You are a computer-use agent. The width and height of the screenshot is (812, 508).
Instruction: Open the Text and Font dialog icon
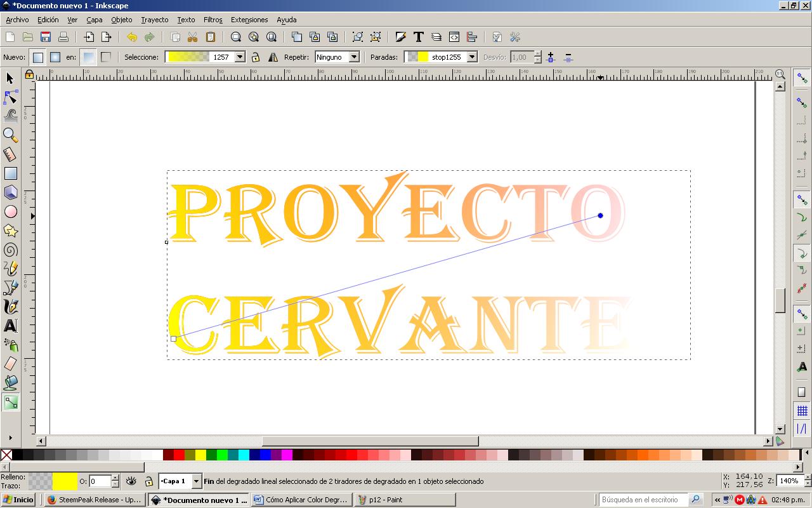coord(419,37)
